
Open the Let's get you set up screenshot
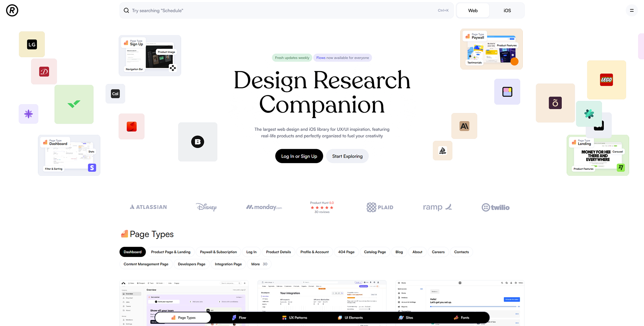(x=460, y=303)
